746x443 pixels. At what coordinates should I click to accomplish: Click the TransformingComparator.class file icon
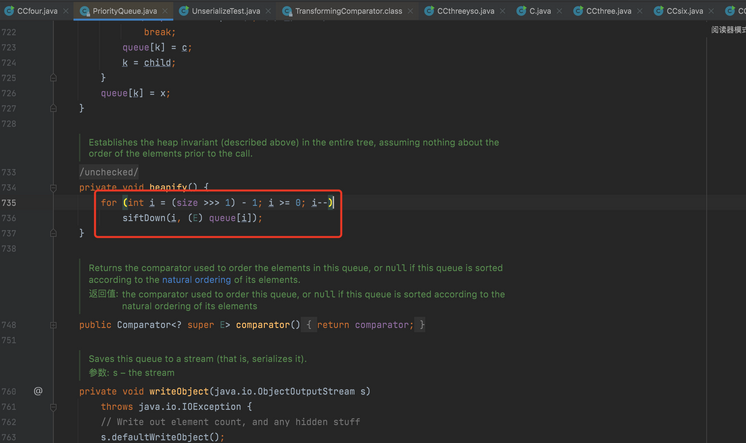(287, 11)
